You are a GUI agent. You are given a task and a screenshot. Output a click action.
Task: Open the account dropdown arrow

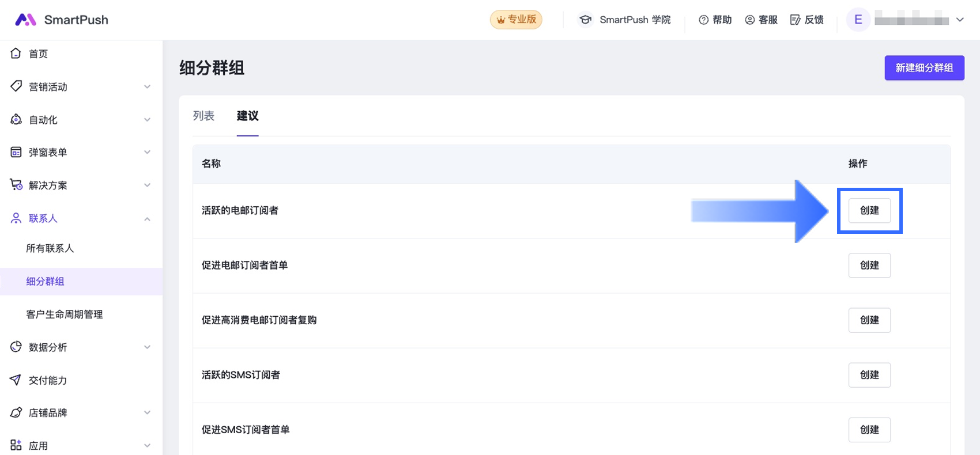960,20
